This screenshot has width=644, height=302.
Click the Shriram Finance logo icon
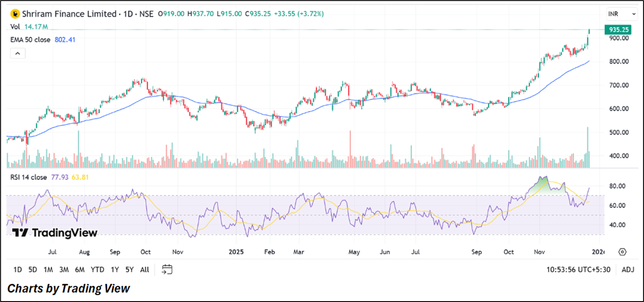click(14, 14)
